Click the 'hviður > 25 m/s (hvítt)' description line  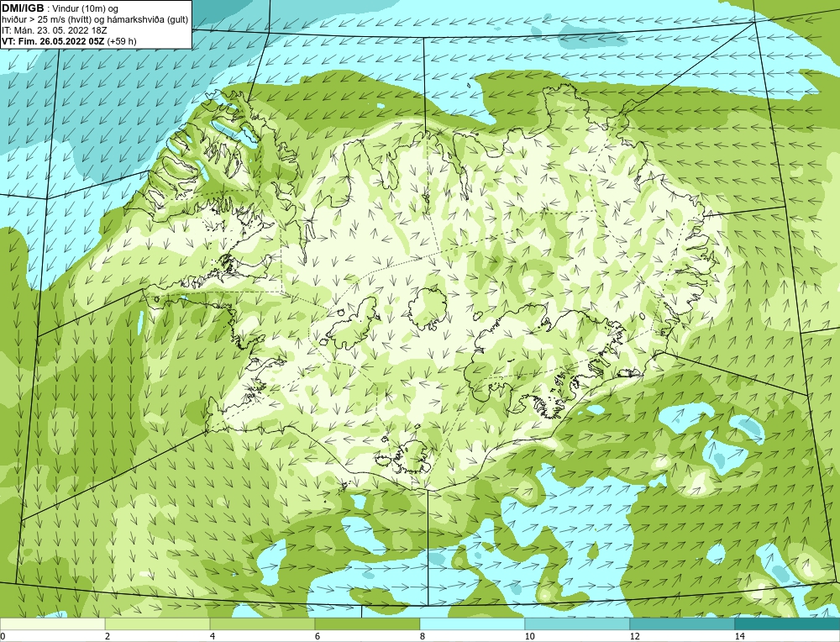click(x=95, y=20)
